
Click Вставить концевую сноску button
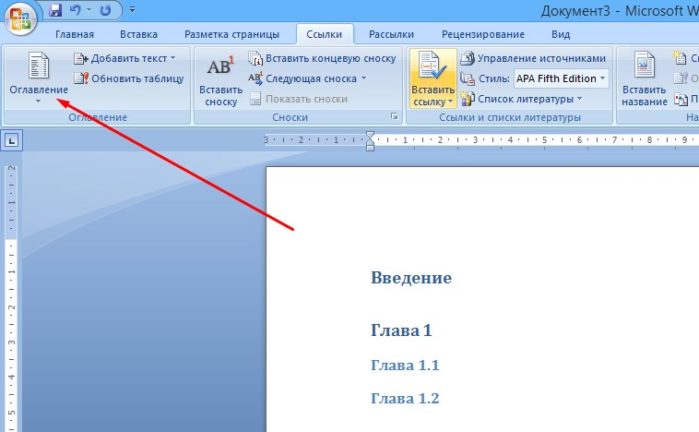click(x=321, y=59)
